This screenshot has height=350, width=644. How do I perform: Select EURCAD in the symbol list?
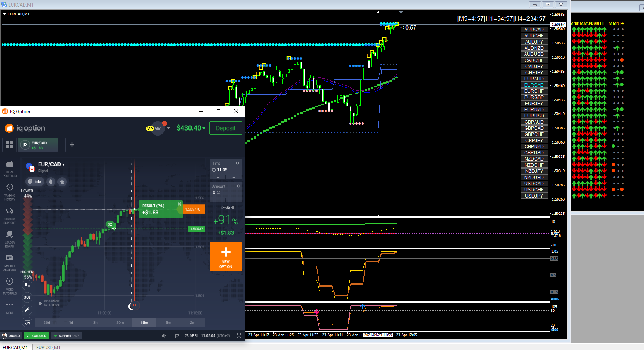click(534, 85)
